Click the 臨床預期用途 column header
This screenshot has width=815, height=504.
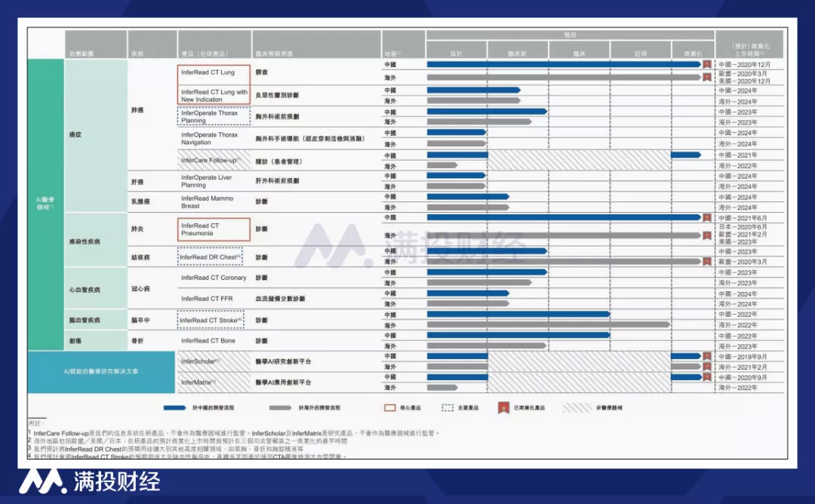click(x=316, y=45)
